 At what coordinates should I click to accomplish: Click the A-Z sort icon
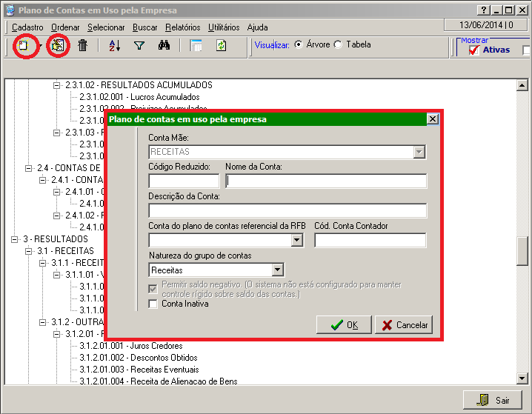click(114, 46)
